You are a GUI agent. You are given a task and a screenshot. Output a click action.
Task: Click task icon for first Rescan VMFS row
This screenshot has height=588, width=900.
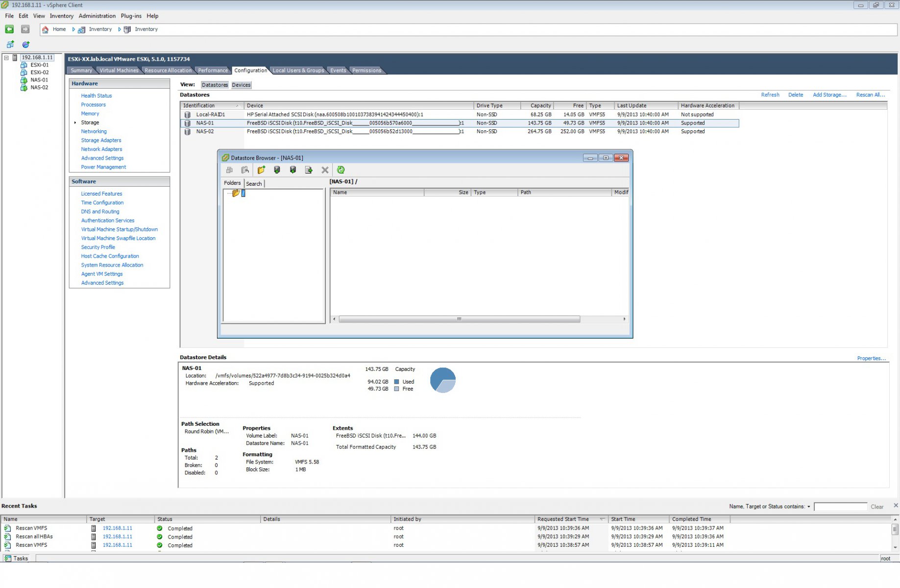7,528
